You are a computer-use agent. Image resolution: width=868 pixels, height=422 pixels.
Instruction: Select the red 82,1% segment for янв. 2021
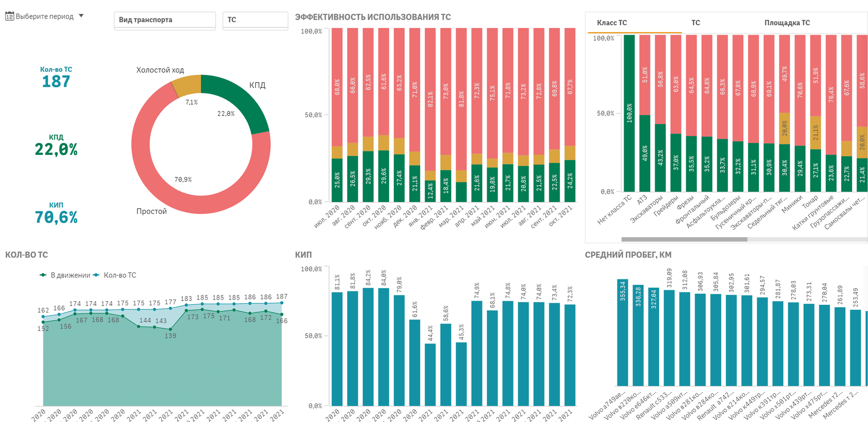pos(430,99)
